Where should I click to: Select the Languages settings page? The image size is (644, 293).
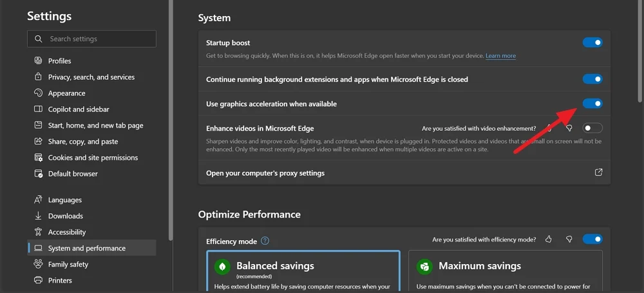(64, 200)
